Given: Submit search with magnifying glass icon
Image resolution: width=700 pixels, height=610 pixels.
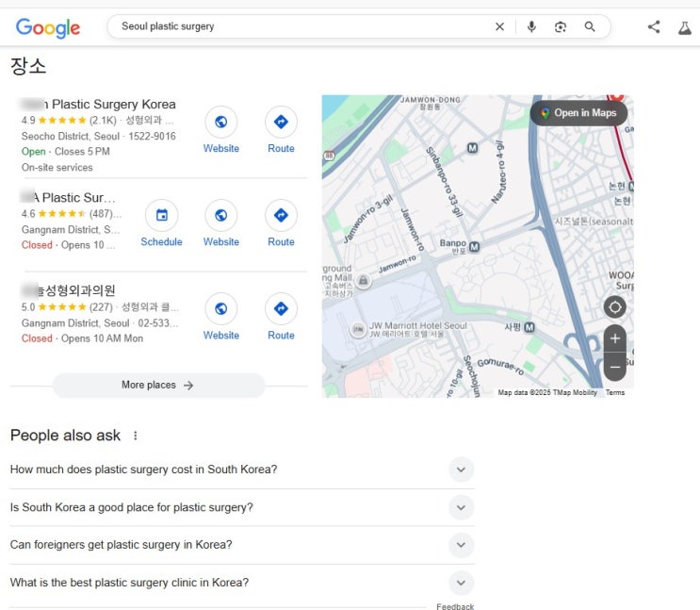Looking at the screenshot, I should click(x=590, y=26).
